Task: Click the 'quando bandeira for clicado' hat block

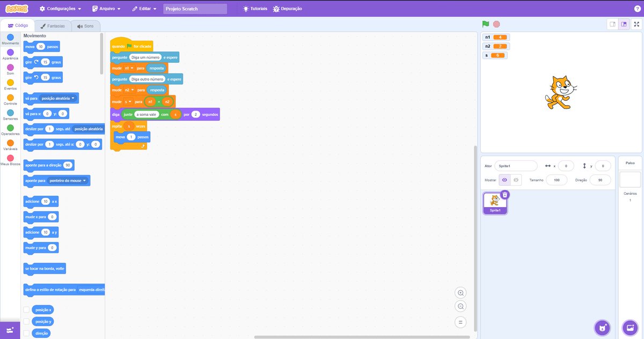Action: pyautogui.click(x=131, y=46)
